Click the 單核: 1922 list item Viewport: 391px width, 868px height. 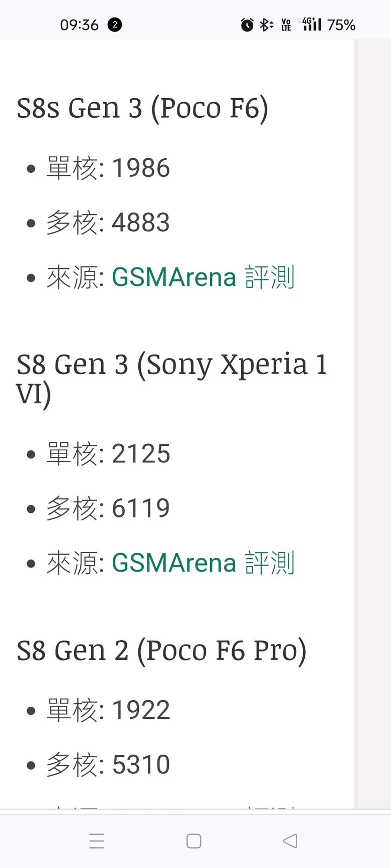[108, 710]
